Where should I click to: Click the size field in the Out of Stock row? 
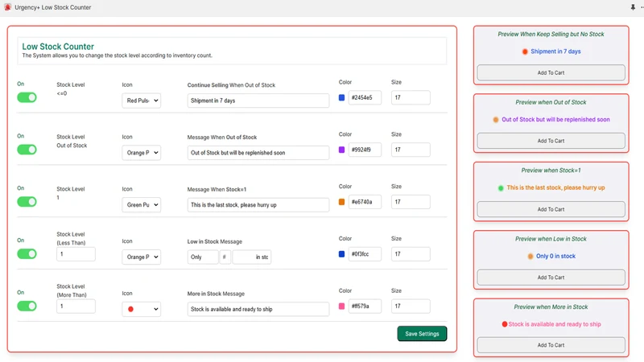(x=411, y=150)
